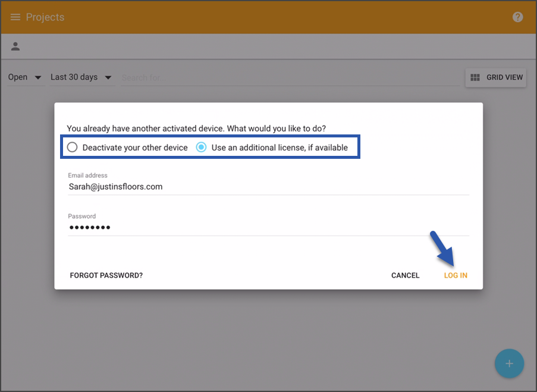Click the grid view tiles icon
Viewport: 537px width, 392px height.
[x=475, y=77]
